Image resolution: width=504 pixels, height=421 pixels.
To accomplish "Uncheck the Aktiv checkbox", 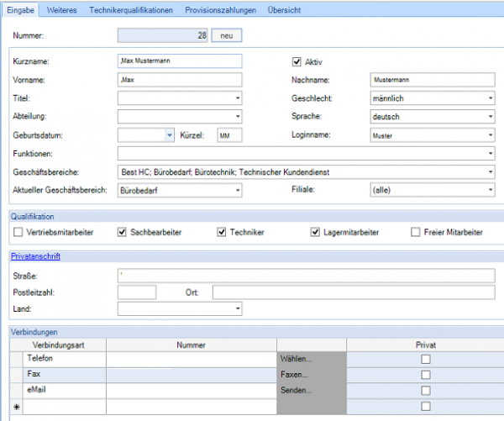I will pos(296,61).
